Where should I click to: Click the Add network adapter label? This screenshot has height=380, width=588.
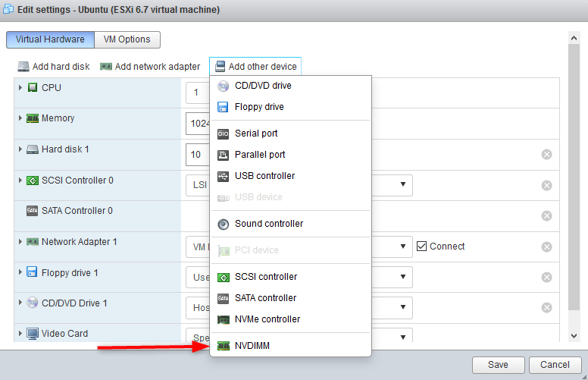(x=158, y=67)
